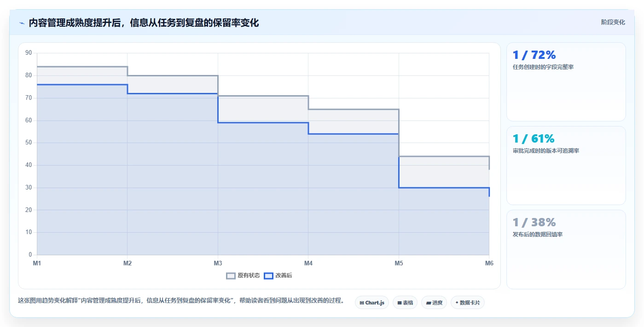Select the 进度 tag chip
This screenshot has width=644, height=327.
[x=434, y=303]
